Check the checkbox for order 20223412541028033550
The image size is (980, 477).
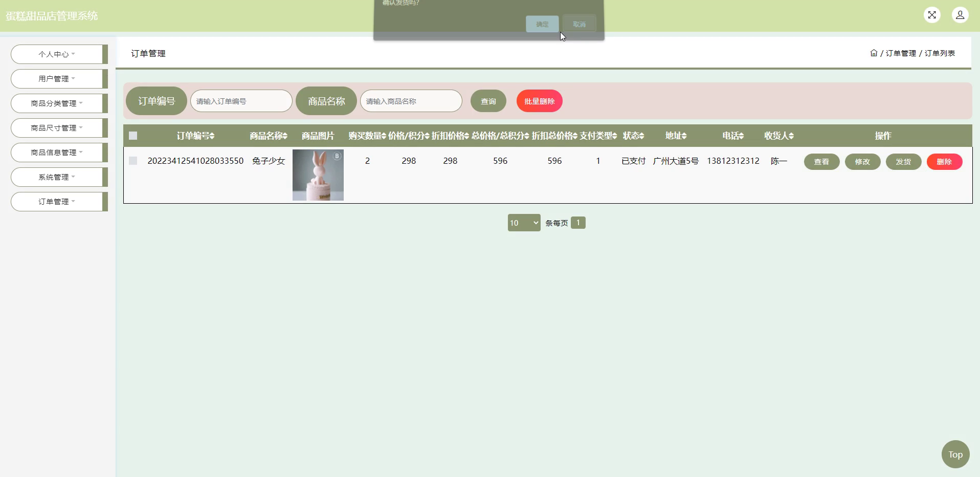tap(133, 160)
